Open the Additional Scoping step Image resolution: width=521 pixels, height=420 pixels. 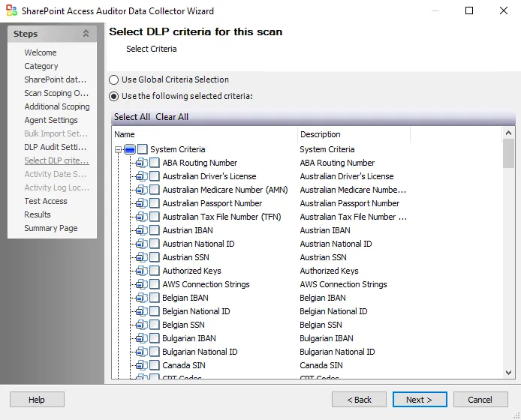pyautogui.click(x=57, y=106)
